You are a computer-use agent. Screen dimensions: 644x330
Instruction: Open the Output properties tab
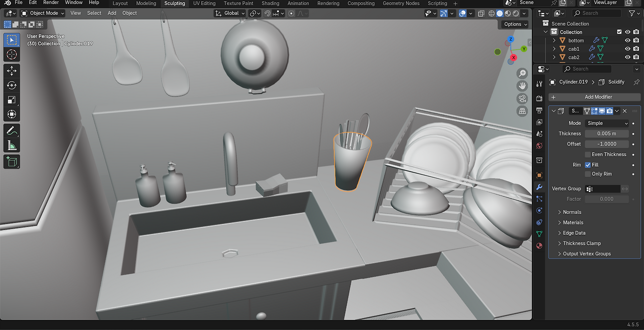click(539, 110)
